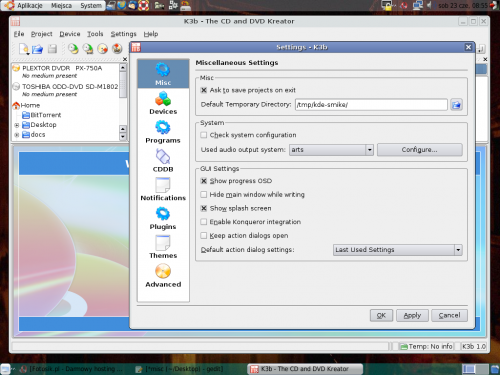Click the Configure... button
The width and height of the screenshot is (500, 375).
[420, 150]
